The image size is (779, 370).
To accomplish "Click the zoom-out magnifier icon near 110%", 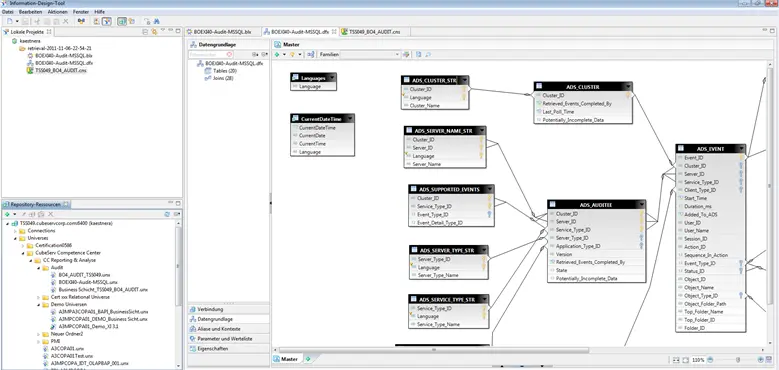I will 710,360.
